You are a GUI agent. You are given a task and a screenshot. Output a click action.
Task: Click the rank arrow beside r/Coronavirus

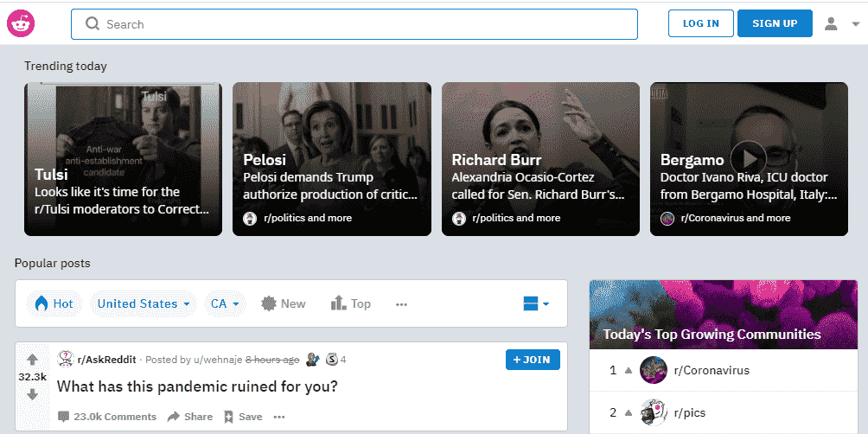pyautogui.click(x=628, y=371)
